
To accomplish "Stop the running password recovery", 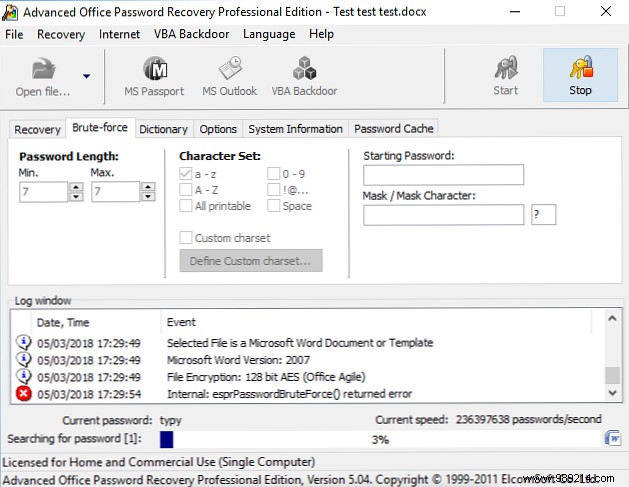I will [x=580, y=75].
